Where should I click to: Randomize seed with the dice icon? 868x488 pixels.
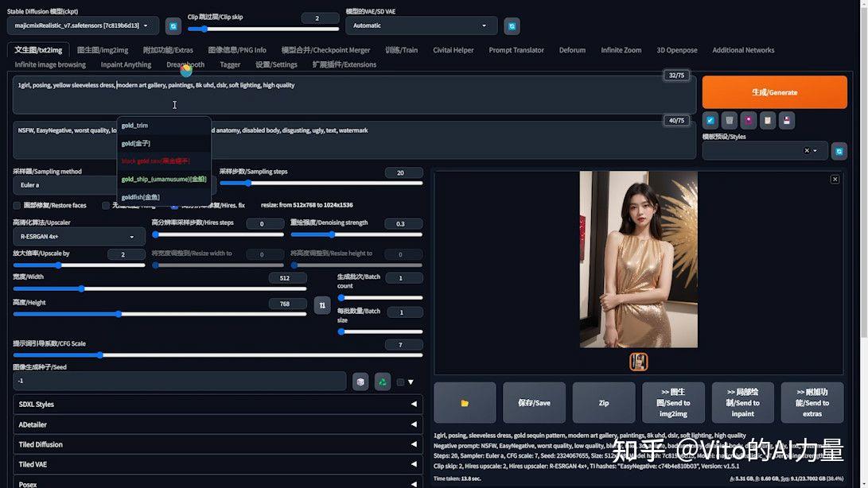pyautogui.click(x=360, y=381)
